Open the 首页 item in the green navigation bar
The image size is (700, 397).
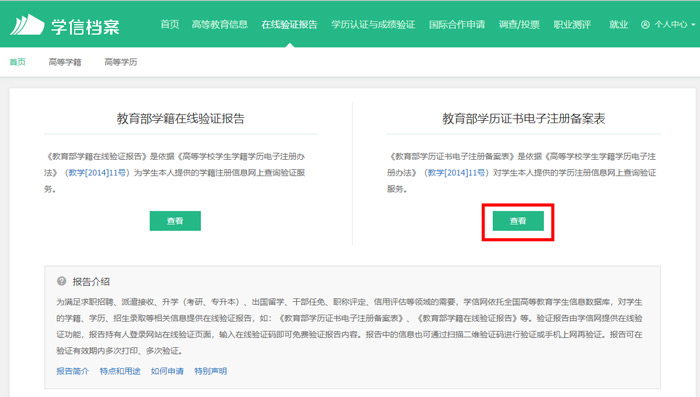pos(170,24)
